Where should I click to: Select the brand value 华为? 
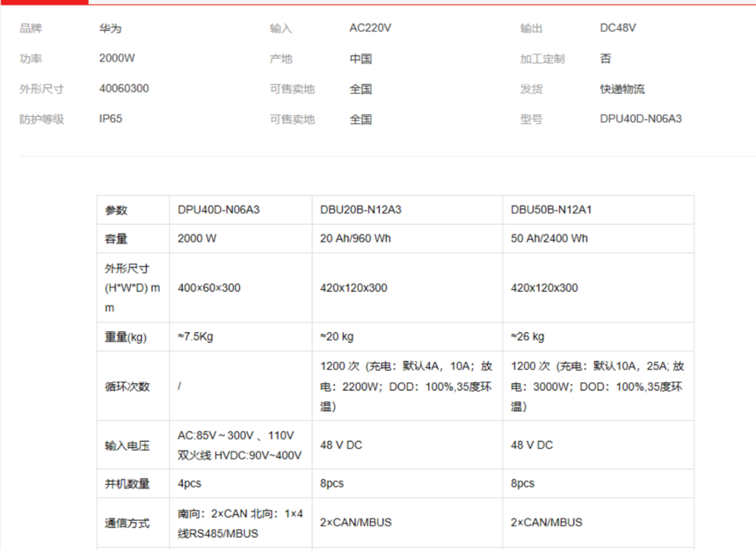(x=111, y=28)
